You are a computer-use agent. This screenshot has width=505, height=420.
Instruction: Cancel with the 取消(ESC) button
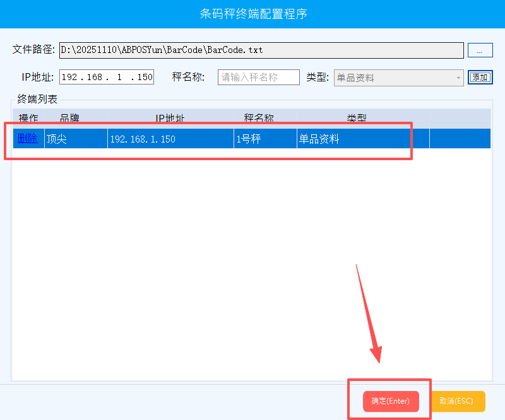[458, 401]
